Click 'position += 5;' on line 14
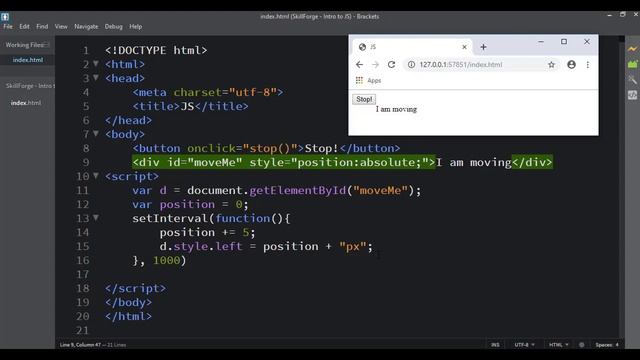The width and height of the screenshot is (640, 360). tap(207, 232)
